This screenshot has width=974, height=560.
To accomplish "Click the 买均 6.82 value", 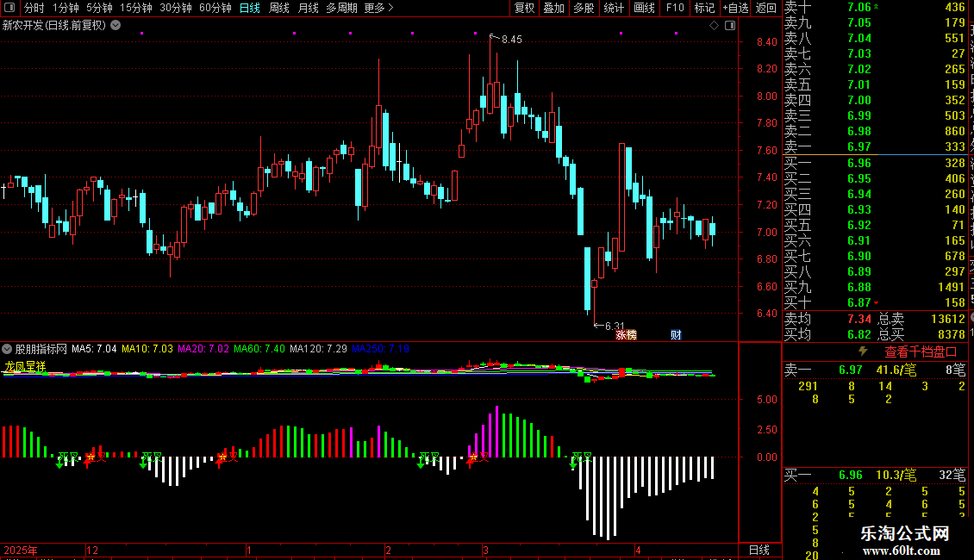I will point(859,334).
